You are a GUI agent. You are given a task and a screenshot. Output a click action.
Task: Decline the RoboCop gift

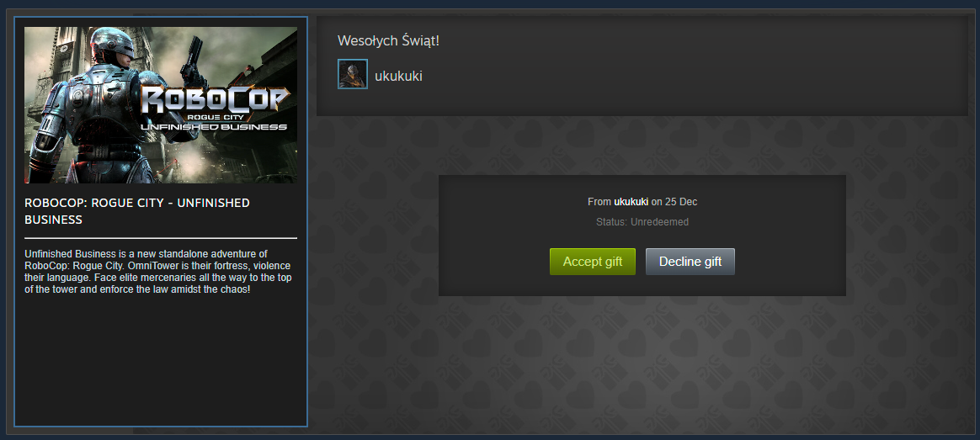click(690, 262)
